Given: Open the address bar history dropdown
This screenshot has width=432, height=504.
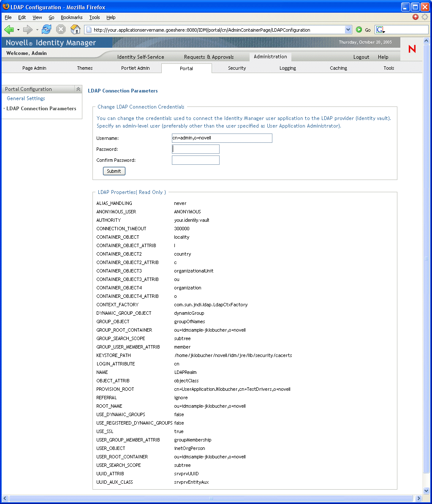Looking at the screenshot, I should tap(348, 30).
